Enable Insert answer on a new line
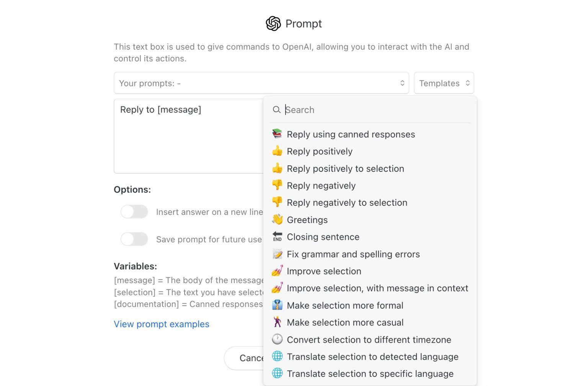588x386 pixels. pyautogui.click(x=134, y=212)
